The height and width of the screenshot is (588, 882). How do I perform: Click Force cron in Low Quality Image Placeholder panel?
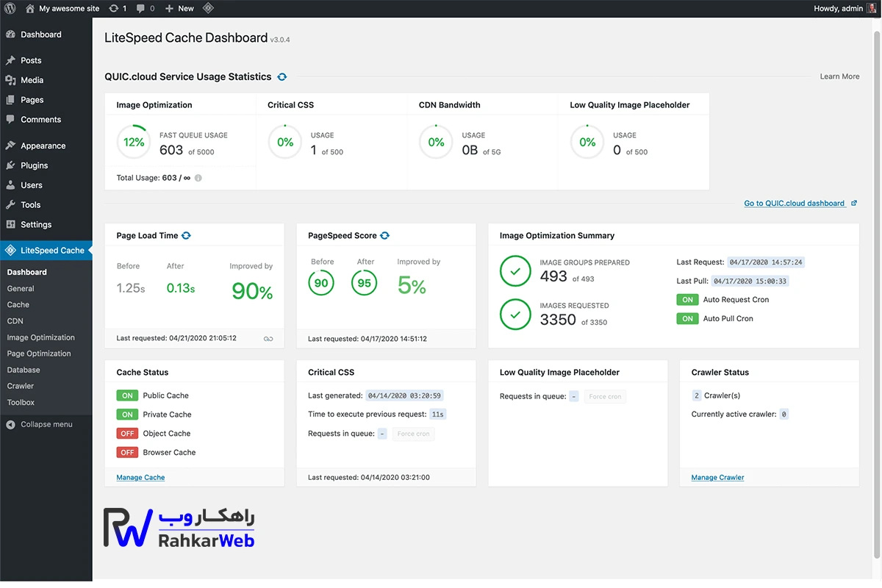(605, 397)
